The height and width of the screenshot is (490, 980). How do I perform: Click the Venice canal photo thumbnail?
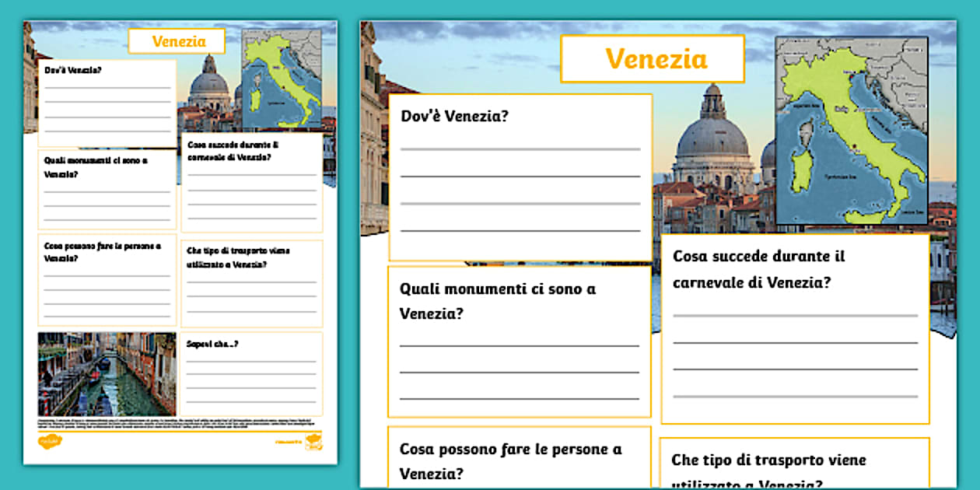(105, 372)
